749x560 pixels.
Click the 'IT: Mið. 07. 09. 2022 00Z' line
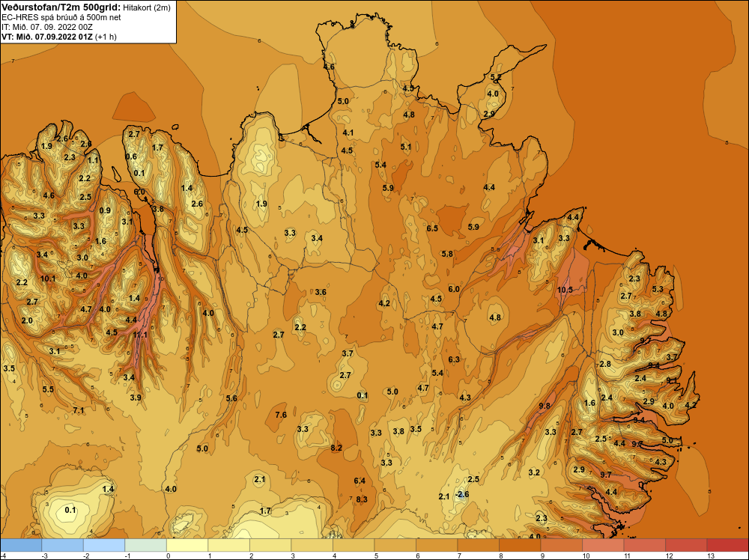[47, 27]
